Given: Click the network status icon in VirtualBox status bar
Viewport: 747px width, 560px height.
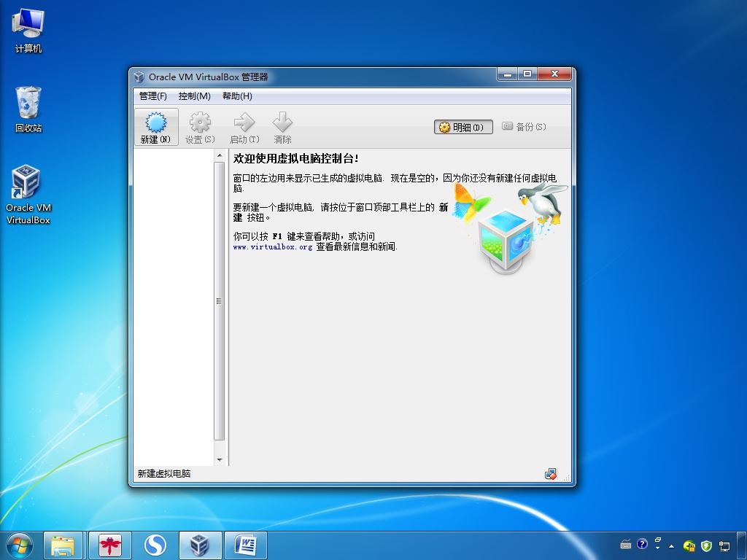Looking at the screenshot, I should click(x=550, y=474).
